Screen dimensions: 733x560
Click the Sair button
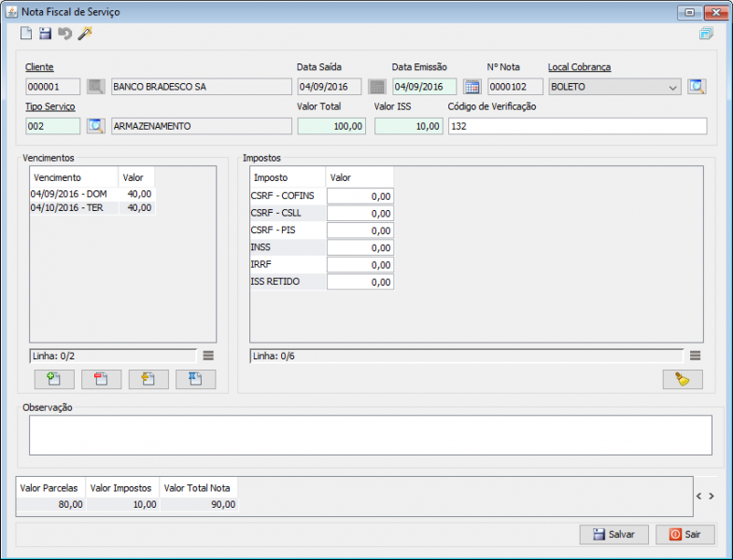click(685, 535)
